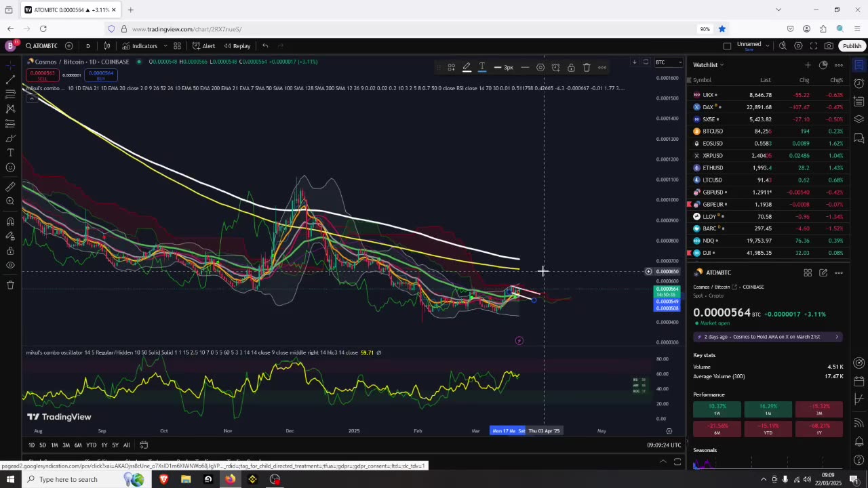Open the BTC currency dropdown
The image size is (868, 488).
[669, 62]
